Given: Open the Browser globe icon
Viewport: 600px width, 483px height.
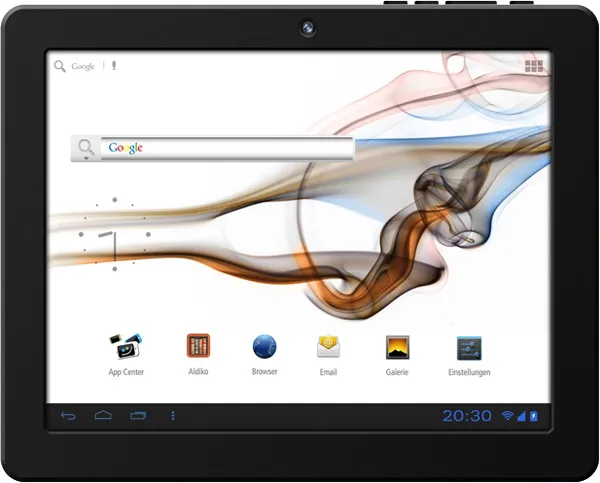Looking at the screenshot, I should 264,347.
